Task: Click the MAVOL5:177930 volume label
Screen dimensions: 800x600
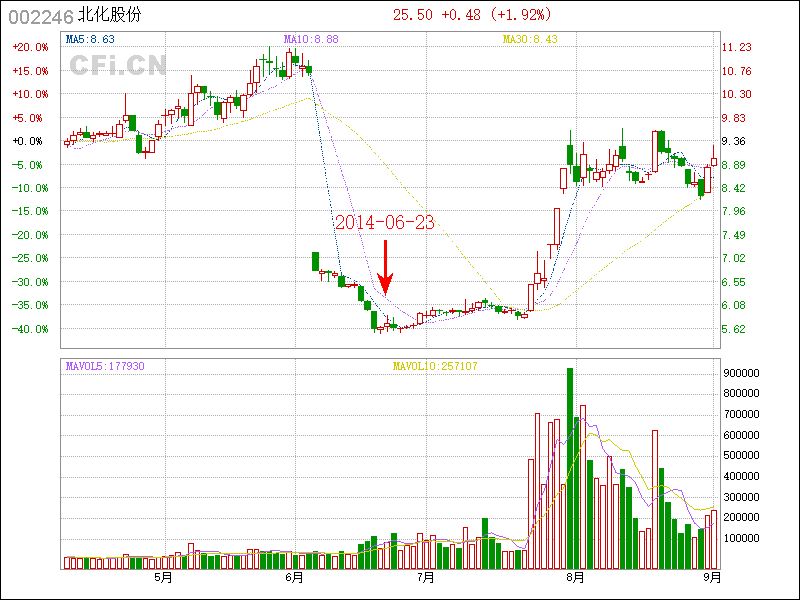Action: point(105,366)
